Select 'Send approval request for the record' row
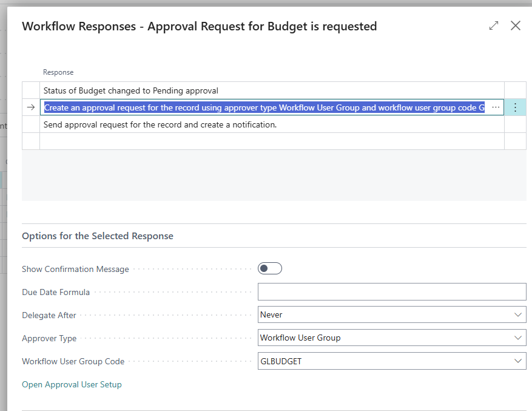The width and height of the screenshot is (532, 411). point(160,124)
